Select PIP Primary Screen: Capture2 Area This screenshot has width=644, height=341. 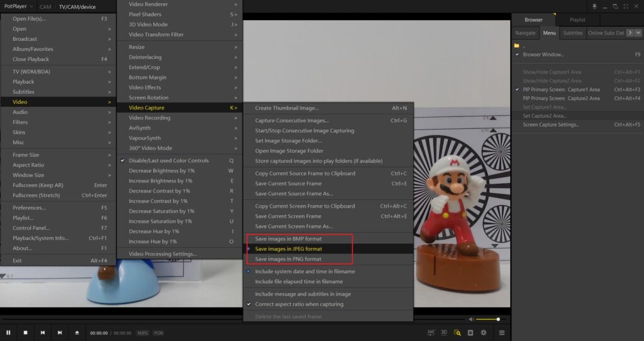[x=577, y=98]
